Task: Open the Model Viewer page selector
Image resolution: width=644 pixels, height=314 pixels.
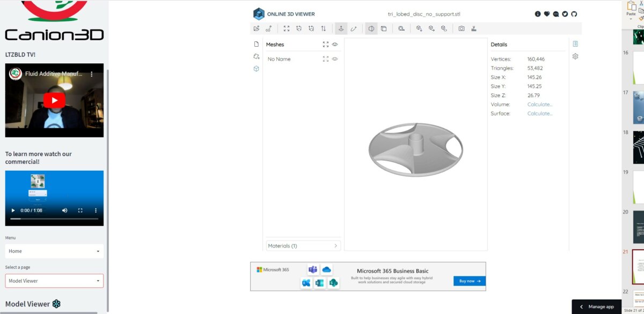Action: (x=54, y=281)
